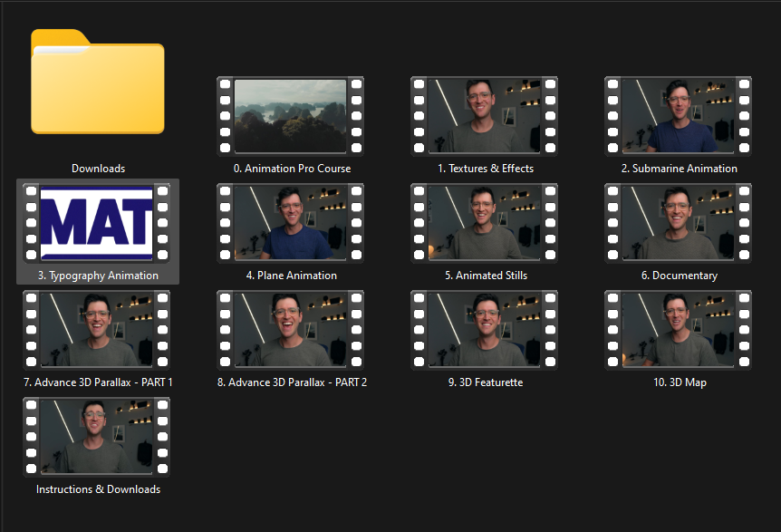Click the '3. Typography Animation' filename label
The width and height of the screenshot is (781, 532).
(x=96, y=275)
